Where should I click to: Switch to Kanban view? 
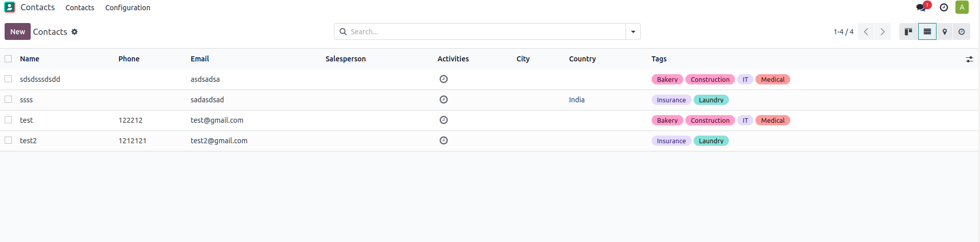pos(908,32)
